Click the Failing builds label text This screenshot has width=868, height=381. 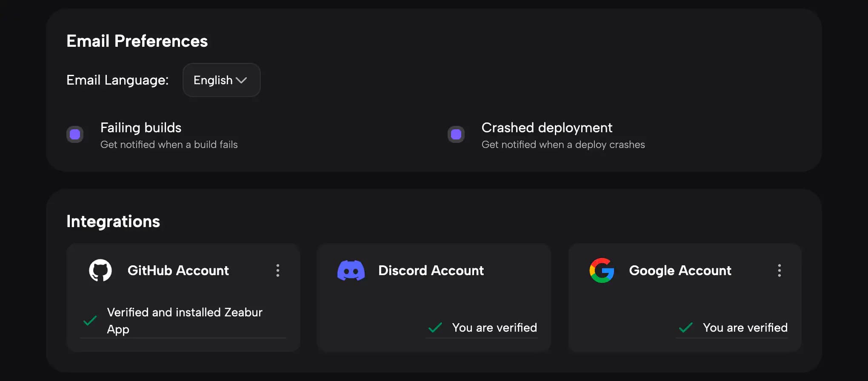coord(141,128)
